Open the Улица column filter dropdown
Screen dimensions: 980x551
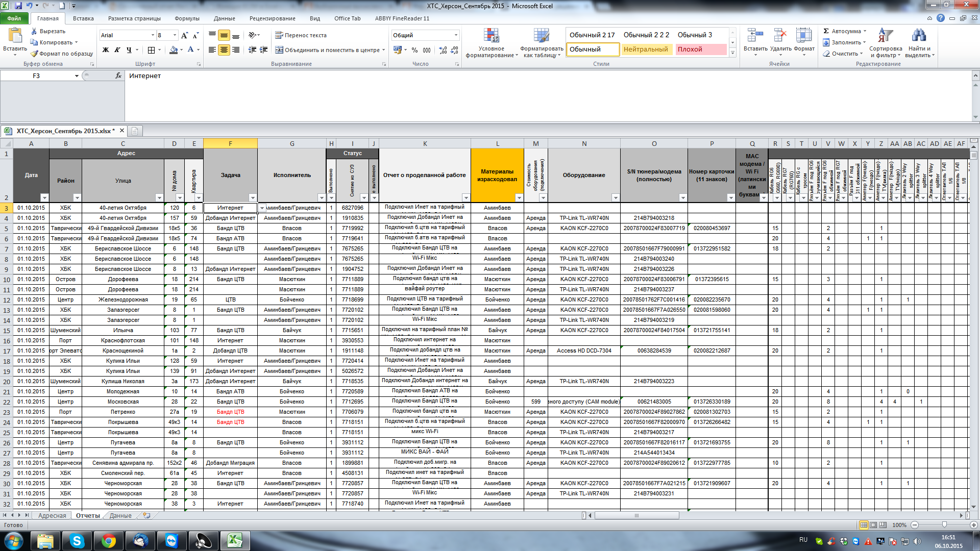point(159,198)
